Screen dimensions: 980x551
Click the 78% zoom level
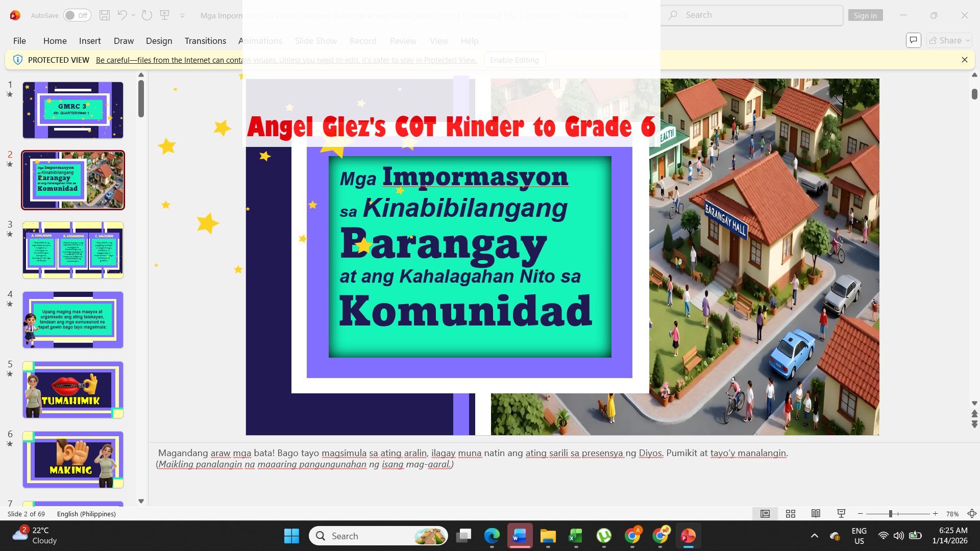952,514
